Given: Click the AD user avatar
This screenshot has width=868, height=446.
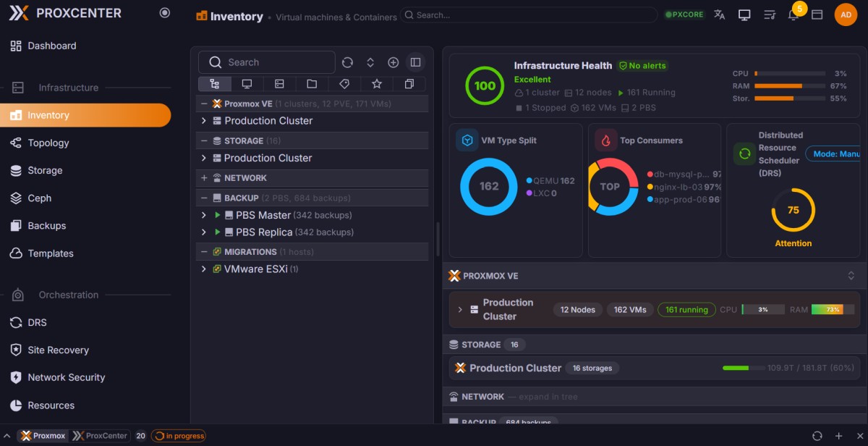Looking at the screenshot, I should coord(846,14).
